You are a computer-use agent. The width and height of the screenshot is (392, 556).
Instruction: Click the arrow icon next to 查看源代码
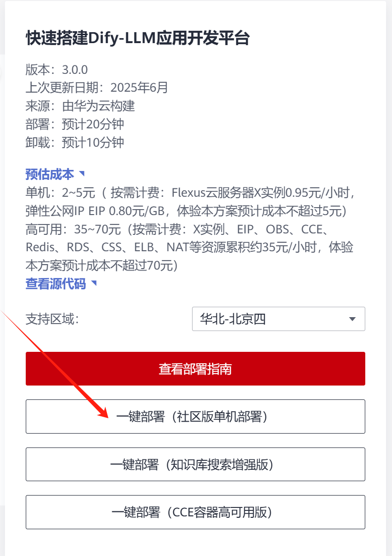point(94,283)
